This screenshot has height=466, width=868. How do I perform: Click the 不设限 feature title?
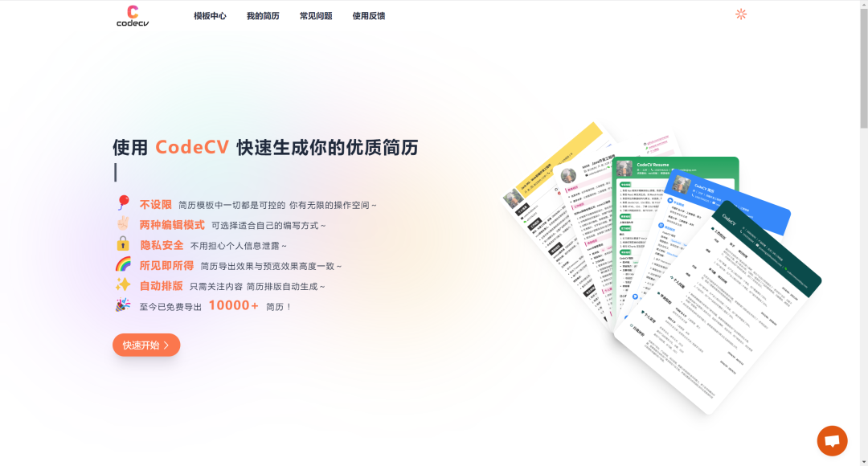(156, 205)
